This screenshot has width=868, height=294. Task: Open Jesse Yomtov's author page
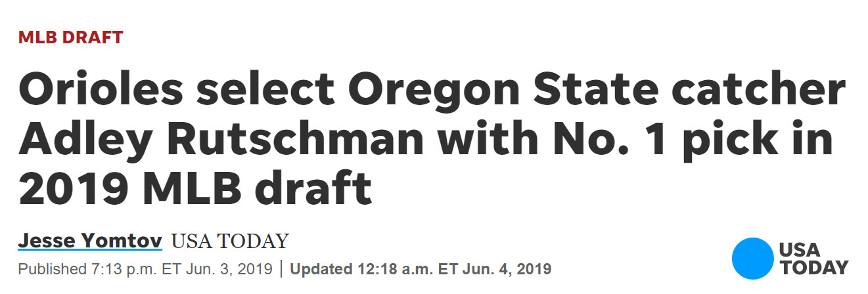click(90, 241)
